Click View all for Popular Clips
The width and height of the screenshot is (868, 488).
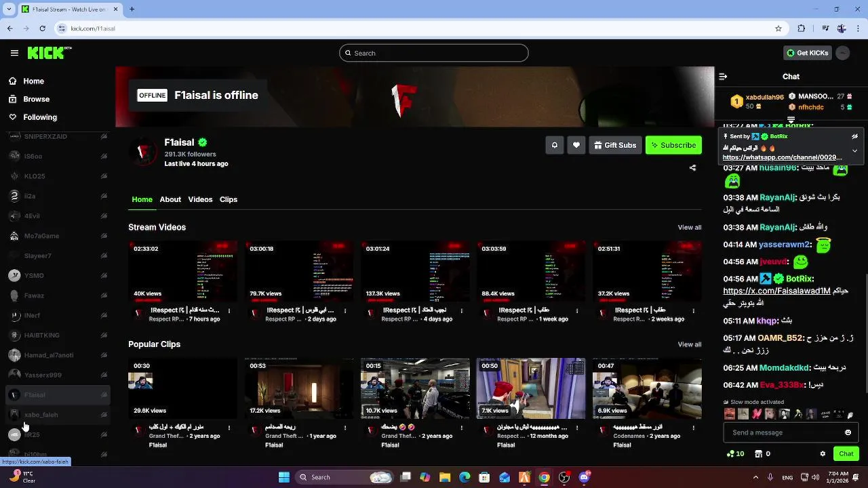(690, 344)
